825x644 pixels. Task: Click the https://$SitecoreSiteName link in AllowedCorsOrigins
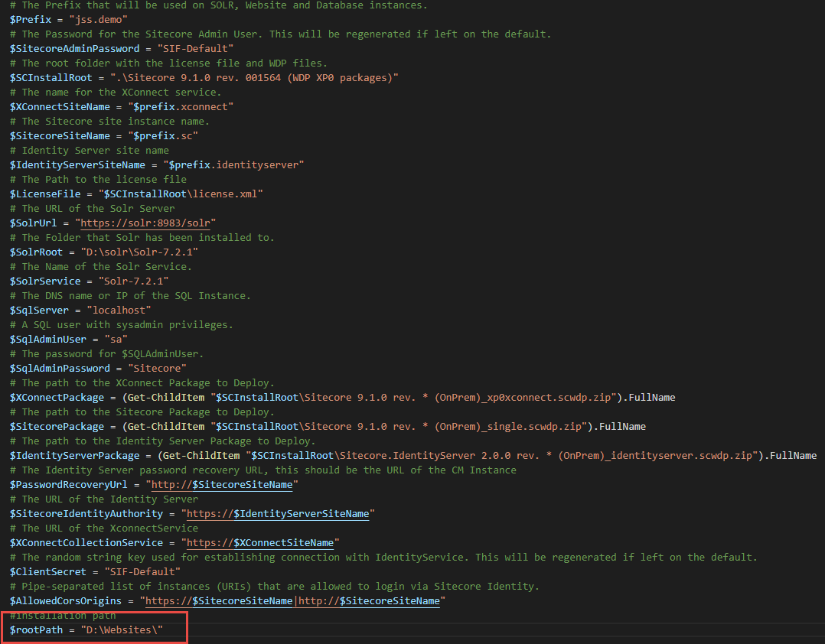click(219, 600)
